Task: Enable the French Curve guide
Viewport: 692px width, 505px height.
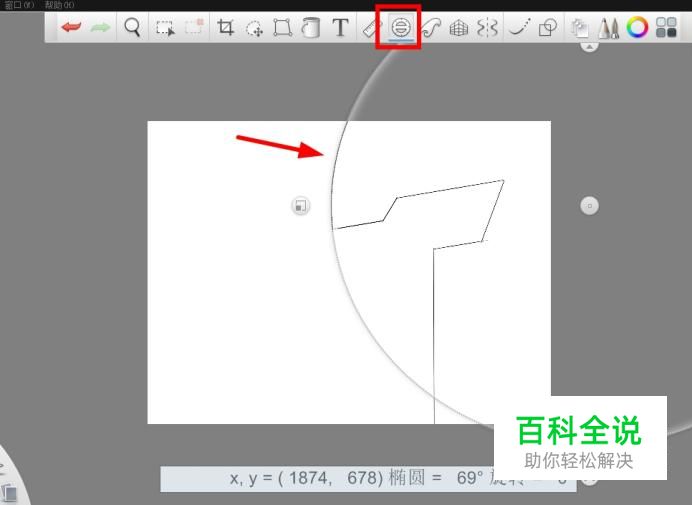Action: tap(430, 28)
